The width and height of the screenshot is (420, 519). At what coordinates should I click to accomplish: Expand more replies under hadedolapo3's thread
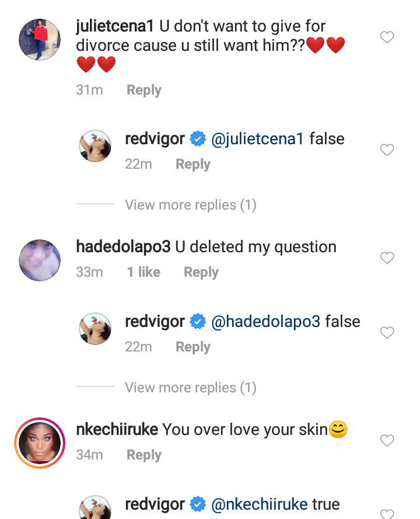point(190,388)
